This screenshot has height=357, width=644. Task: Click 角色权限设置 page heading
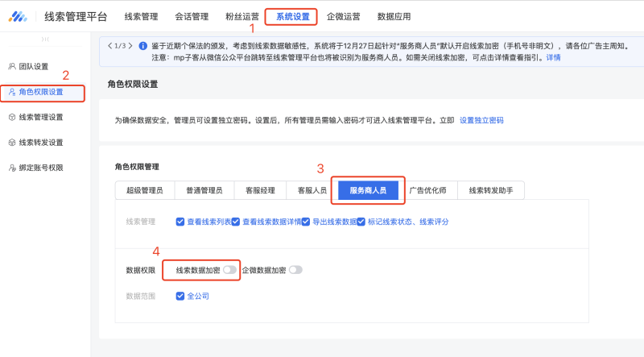133,85
